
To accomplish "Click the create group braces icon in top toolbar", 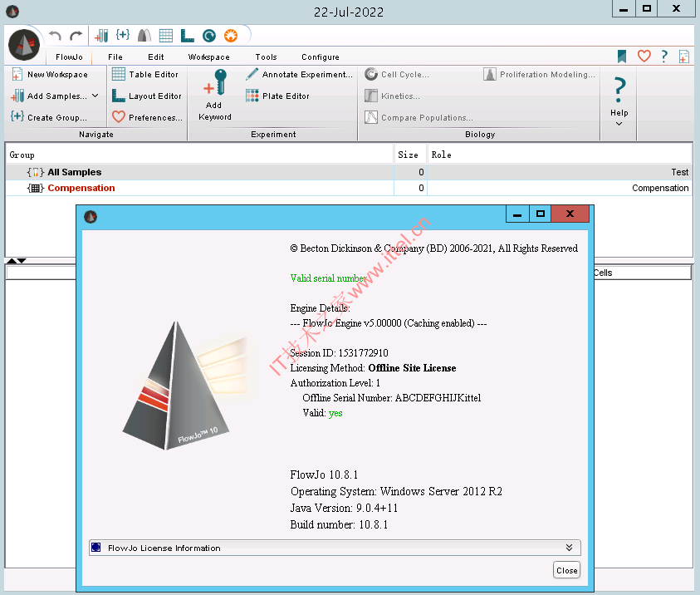I will pyautogui.click(x=123, y=35).
